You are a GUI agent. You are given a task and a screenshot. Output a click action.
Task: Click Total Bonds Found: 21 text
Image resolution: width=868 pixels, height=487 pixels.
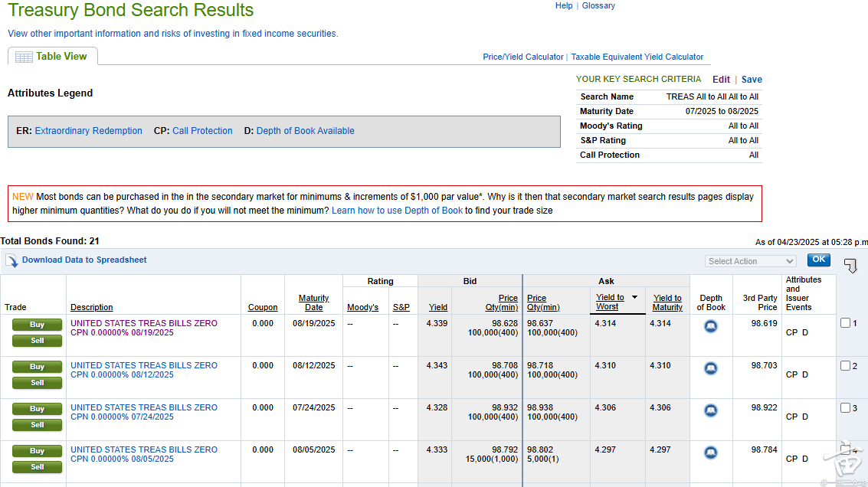50,240
